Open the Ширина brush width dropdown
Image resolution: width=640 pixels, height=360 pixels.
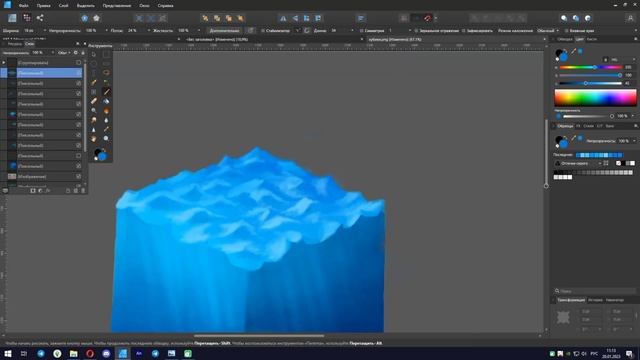pyautogui.click(x=44, y=31)
